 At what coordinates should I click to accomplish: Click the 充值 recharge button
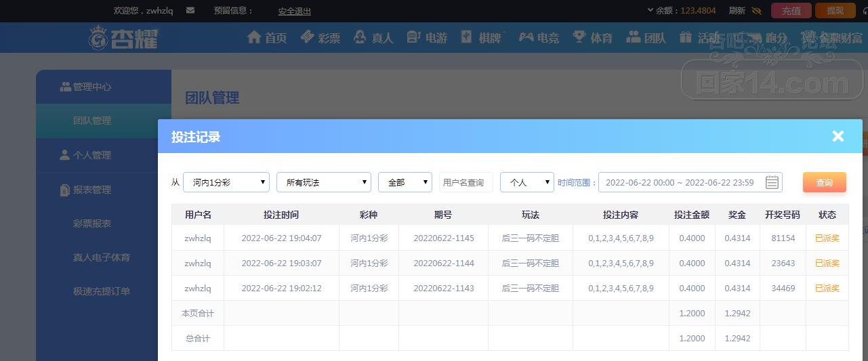[x=791, y=11]
